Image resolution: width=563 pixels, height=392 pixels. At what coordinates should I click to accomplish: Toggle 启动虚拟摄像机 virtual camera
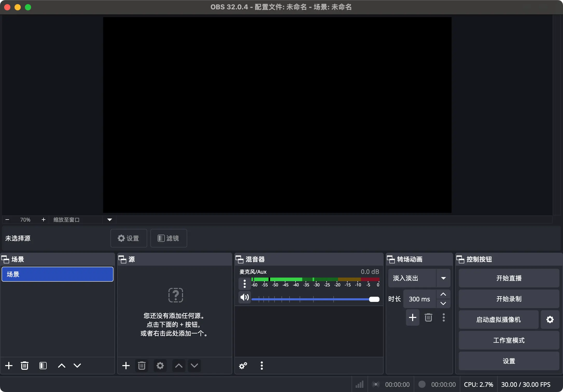[498, 320]
